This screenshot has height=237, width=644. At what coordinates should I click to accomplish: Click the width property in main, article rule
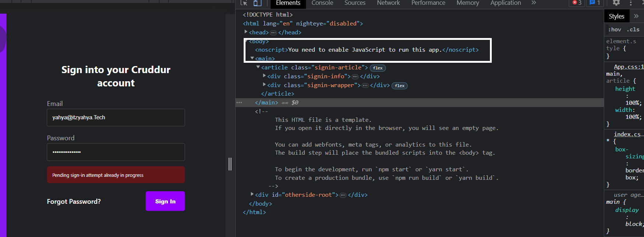(624, 110)
